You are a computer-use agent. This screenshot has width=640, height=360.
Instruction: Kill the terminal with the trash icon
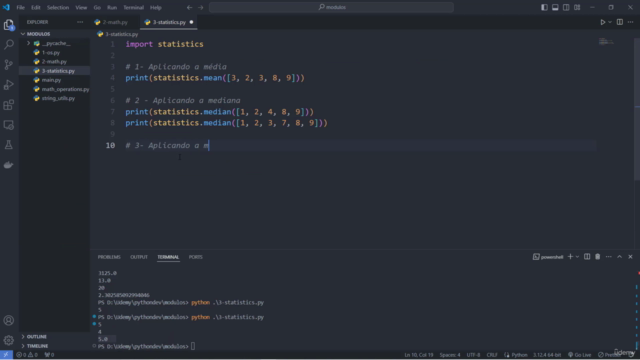(x=598, y=257)
